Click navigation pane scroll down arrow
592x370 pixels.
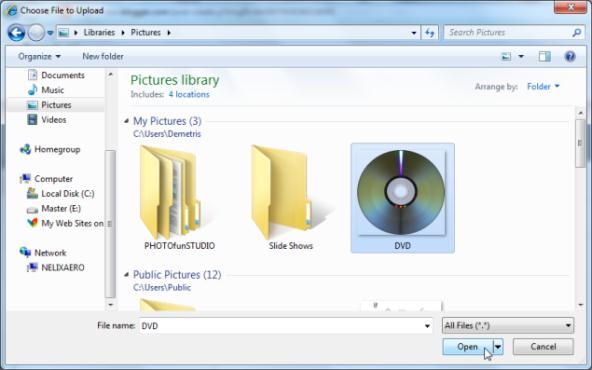[x=110, y=304]
